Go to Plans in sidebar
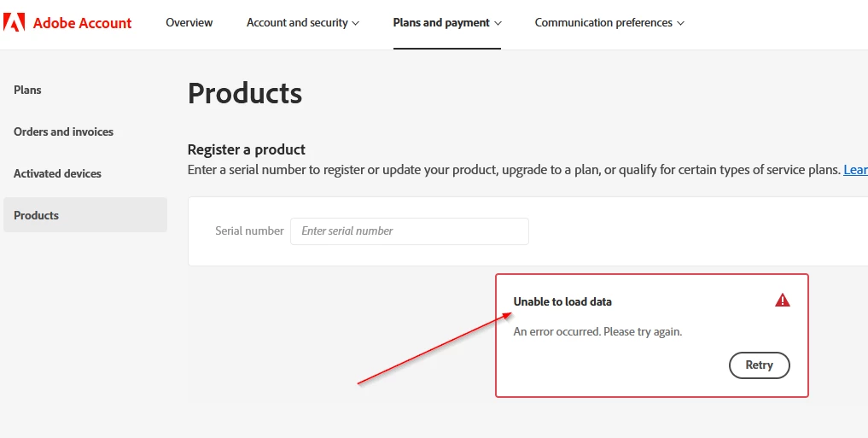 [x=27, y=90]
